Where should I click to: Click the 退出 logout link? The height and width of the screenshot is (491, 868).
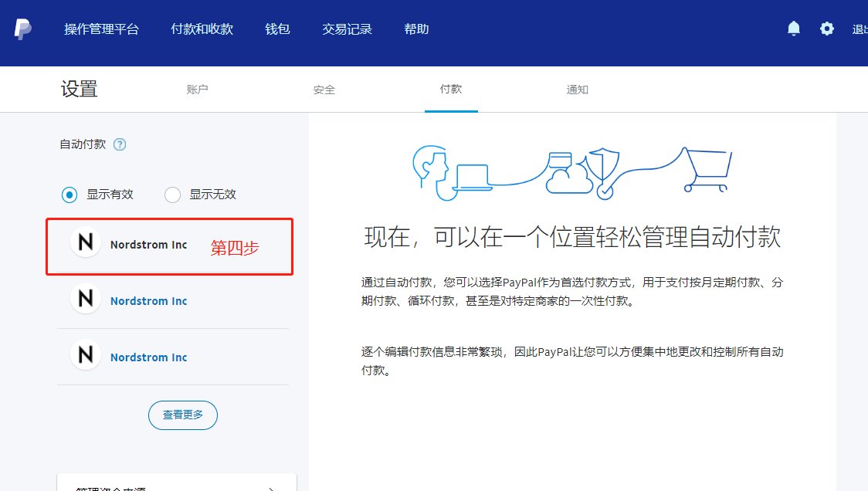[x=860, y=29]
